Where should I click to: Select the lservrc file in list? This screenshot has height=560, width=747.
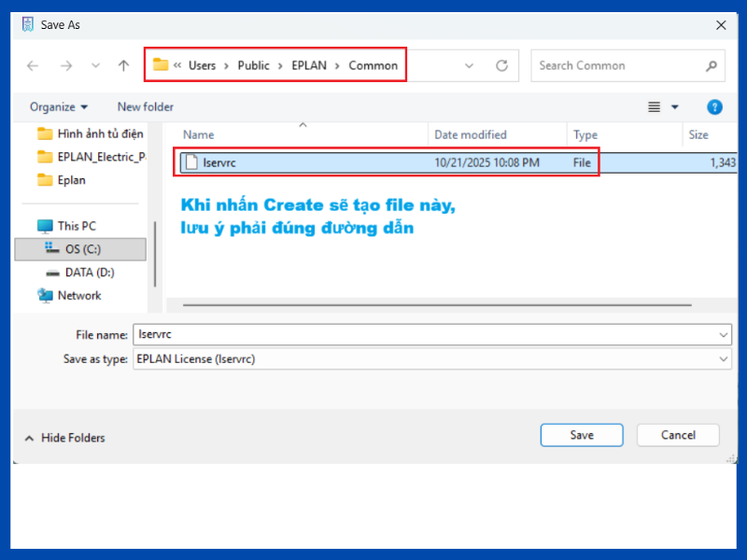[219, 162]
